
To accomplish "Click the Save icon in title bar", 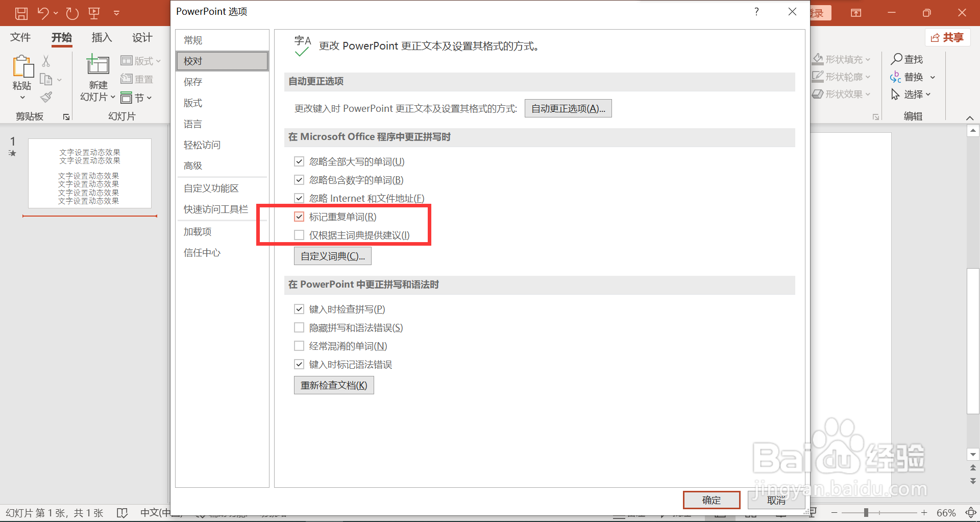I will click(21, 13).
